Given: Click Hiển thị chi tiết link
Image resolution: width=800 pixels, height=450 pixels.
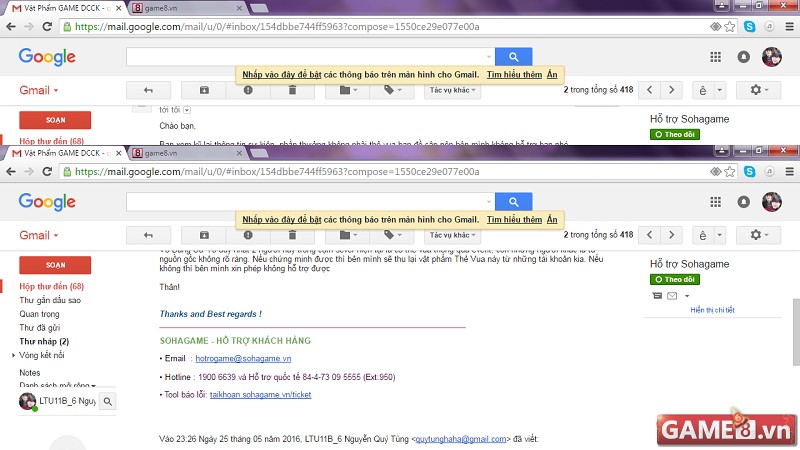Looking at the screenshot, I should point(712,310).
